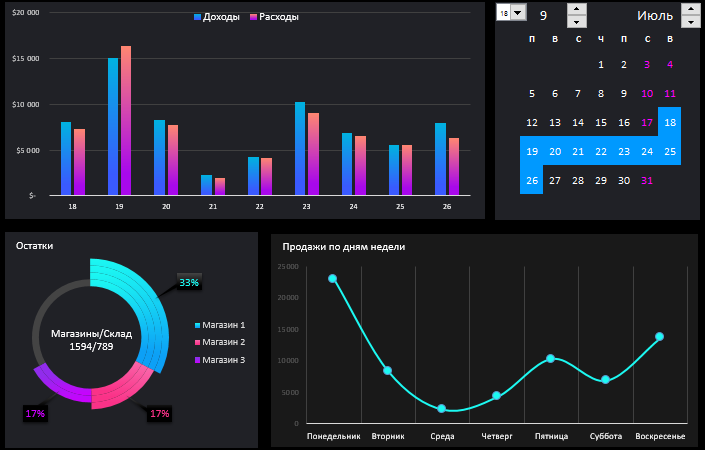The height and width of the screenshot is (450, 705).
Task: Click the Продажи по дням недели chart title
Action: (x=343, y=246)
